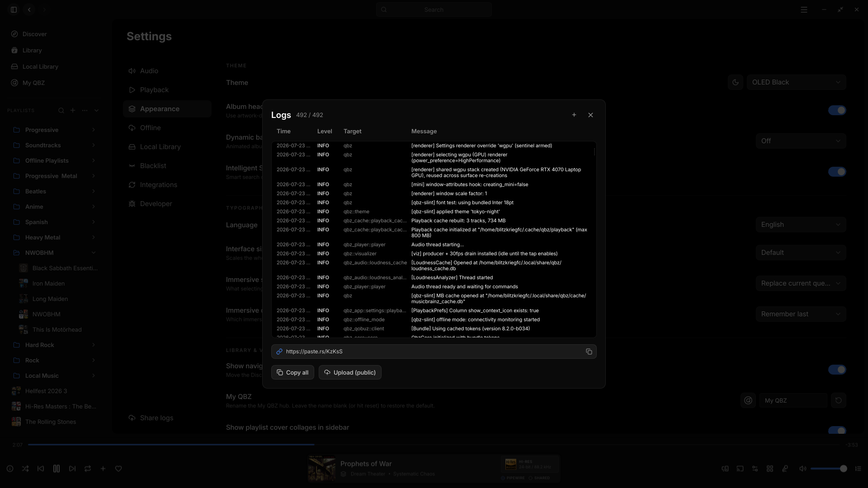The width and height of the screenshot is (868, 488).
Task: Reset the My QBZ name with reset icon
Action: [x=839, y=400]
